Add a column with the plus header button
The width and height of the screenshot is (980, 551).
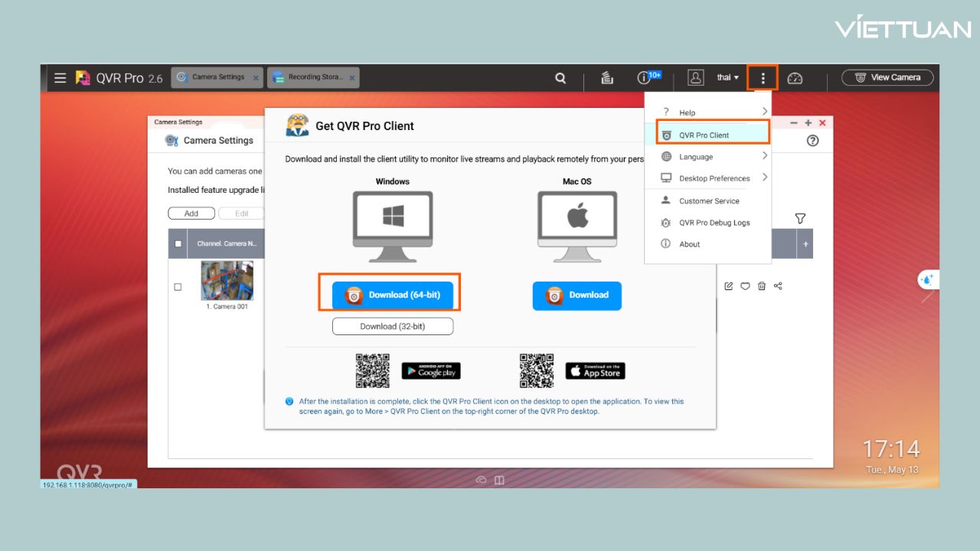(805, 244)
